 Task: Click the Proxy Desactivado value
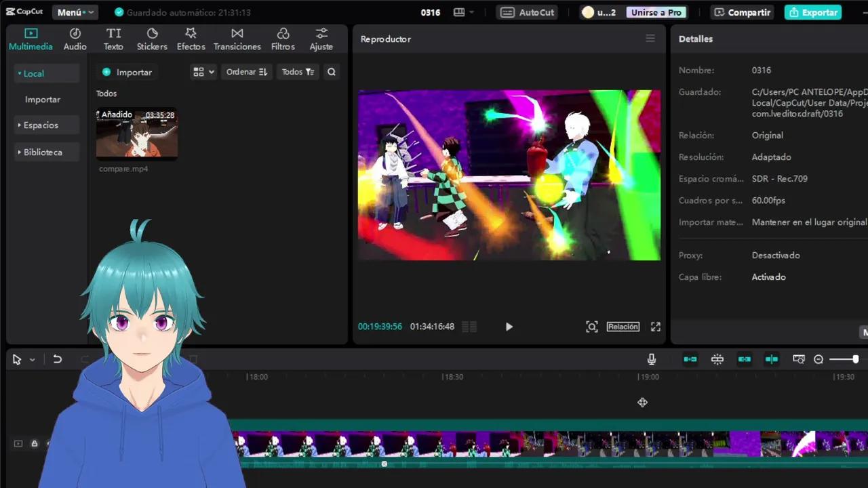(776, 256)
